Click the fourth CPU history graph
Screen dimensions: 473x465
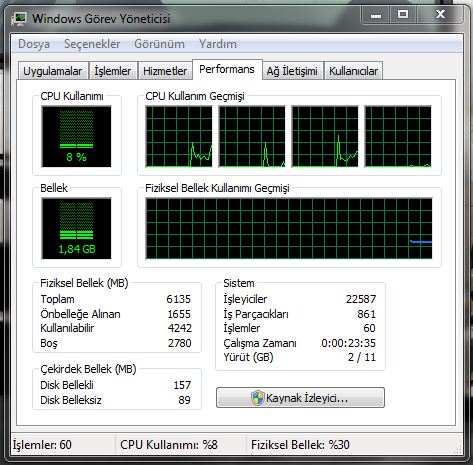398,137
